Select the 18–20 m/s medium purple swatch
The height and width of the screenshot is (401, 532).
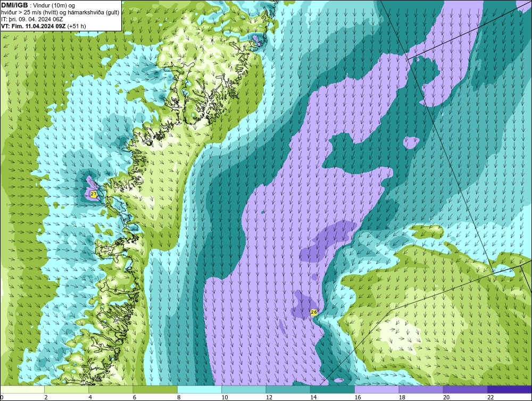tap(421, 389)
